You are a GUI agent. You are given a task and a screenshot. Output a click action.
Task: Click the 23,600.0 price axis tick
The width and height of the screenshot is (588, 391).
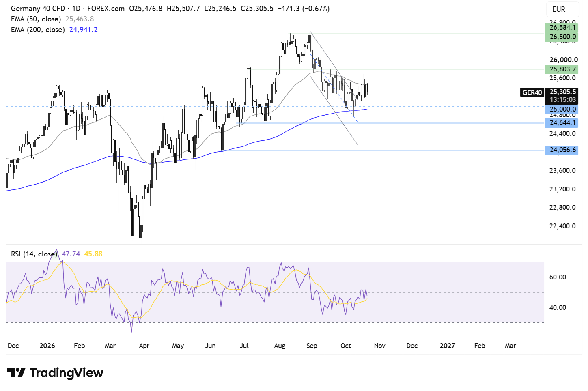[563, 171]
